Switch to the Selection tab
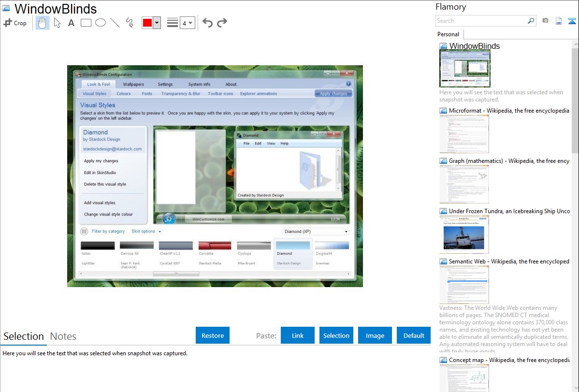 click(24, 336)
